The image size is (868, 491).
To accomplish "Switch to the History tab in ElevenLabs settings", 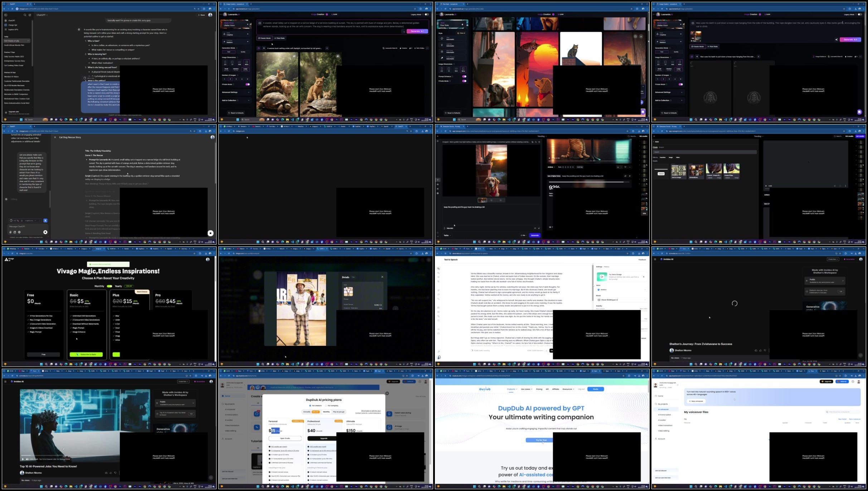I will tap(607, 267).
